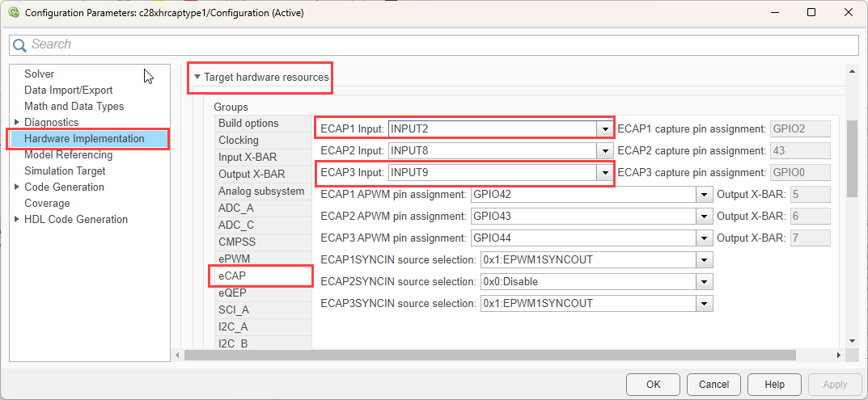Screen dimensions: 868x400
Task: Open ECAP1 APWM pin assignment dropdown
Action: 704,194
